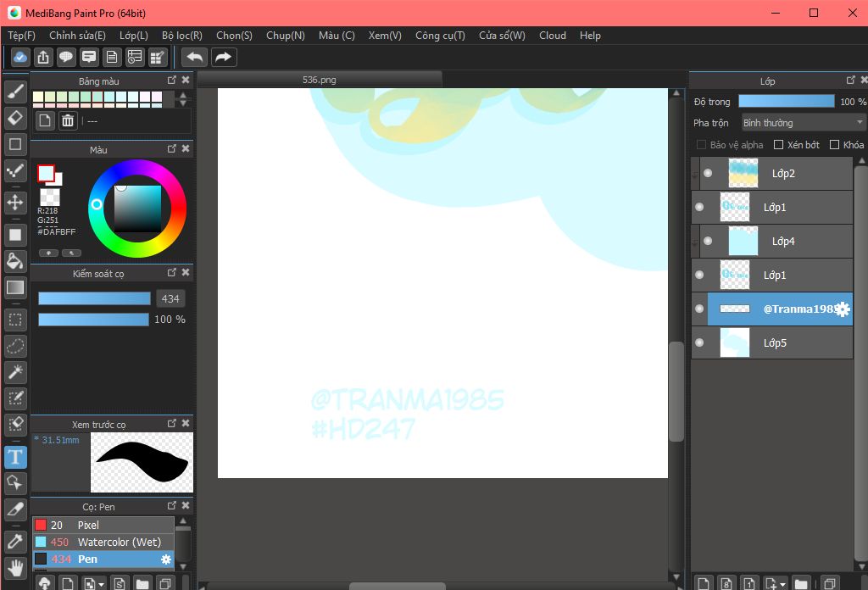The width and height of the screenshot is (868, 590).
Task: Delete palette color with trash icon
Action: click(68, 120)
